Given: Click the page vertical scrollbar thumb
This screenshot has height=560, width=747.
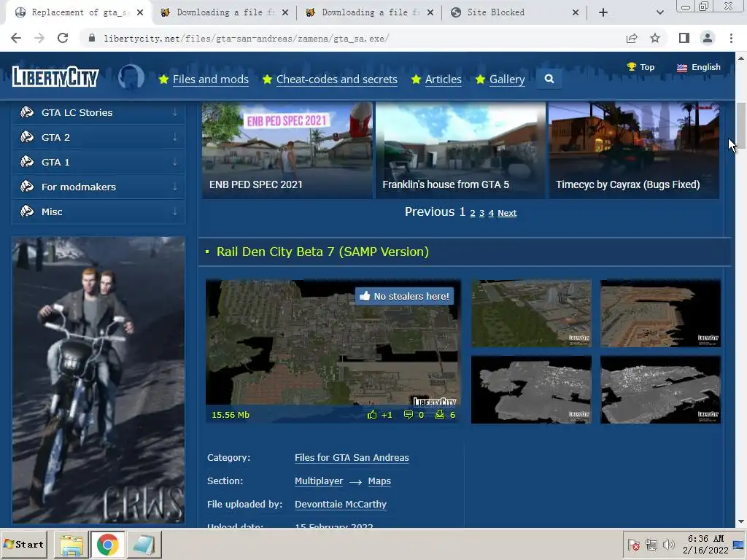Looking at the screenshot, I should pyautogui.click(x=741, y=125).
